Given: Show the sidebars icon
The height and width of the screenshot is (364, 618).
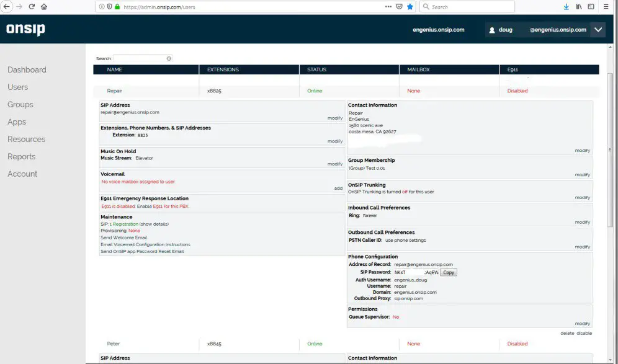Looking at the screenshot, I should 591,7.
